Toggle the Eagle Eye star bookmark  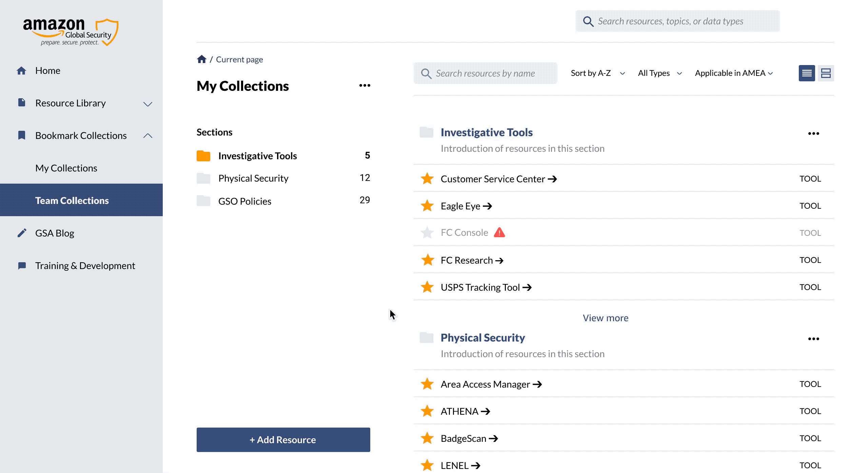coord(427,206)
